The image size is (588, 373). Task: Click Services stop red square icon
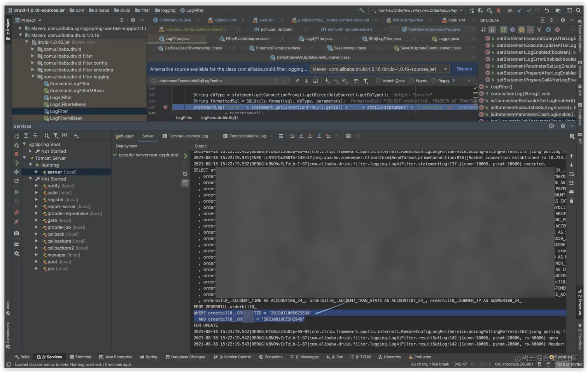[16, 154]
